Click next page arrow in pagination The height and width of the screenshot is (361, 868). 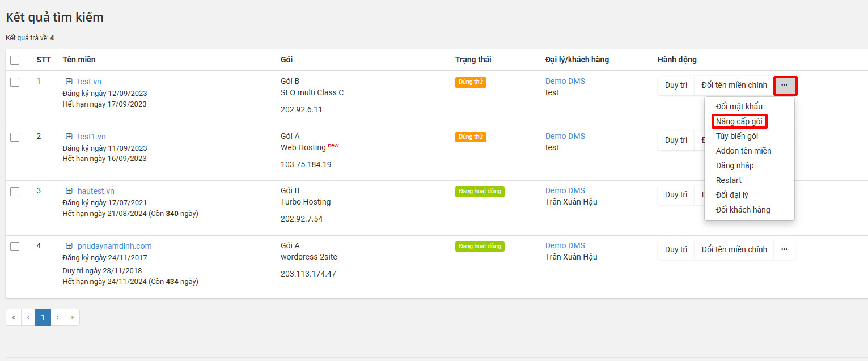(58, 317)
